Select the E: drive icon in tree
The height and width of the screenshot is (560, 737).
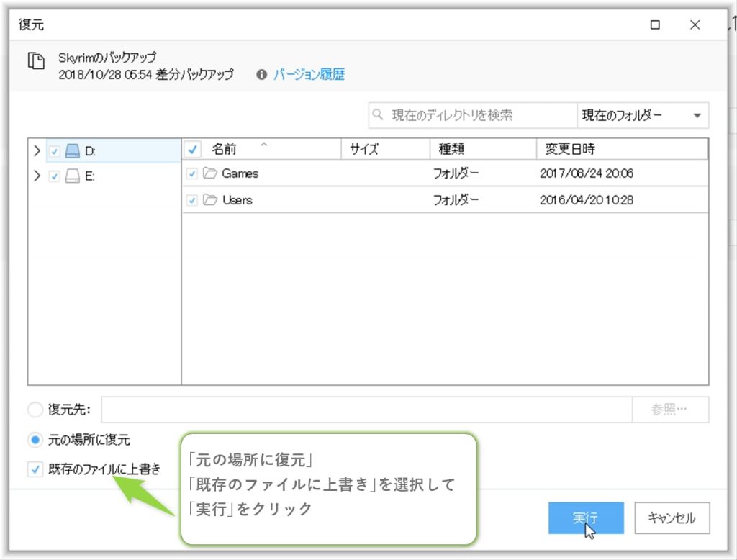(72, 176)
